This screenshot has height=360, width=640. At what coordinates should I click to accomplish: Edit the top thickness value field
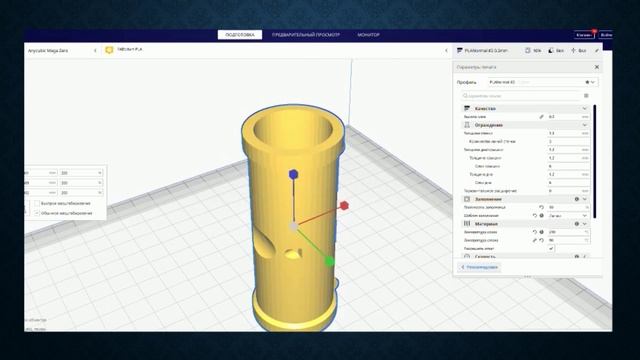point(568,158)
